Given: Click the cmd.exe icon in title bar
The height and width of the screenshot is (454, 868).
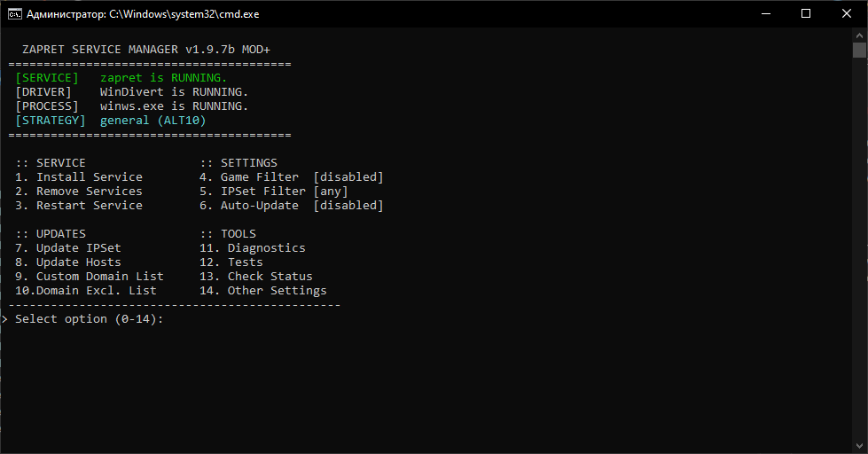Looking at the screenshot, I should [x=14, y=14].
